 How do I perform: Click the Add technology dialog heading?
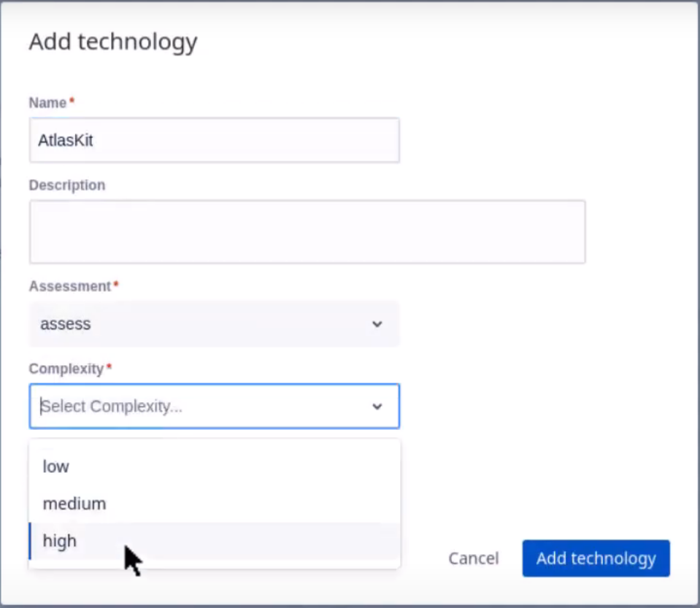[113, 42]
